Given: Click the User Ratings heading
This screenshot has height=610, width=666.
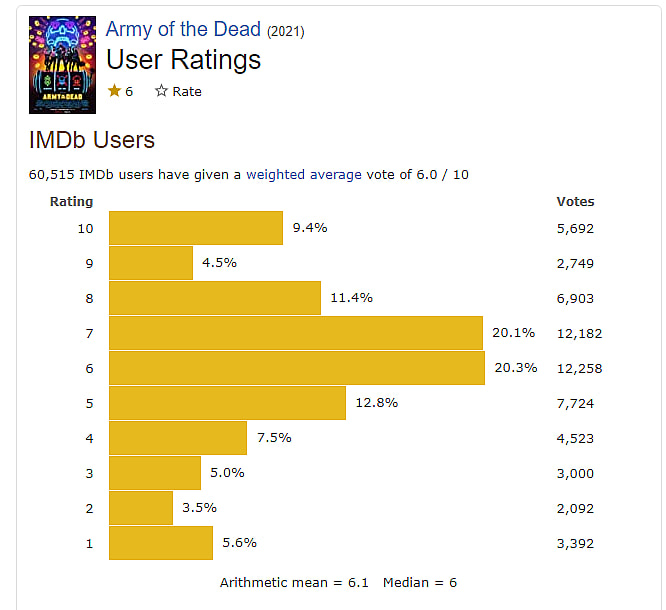Looking at the screenshot, I should (x=183, y=59).
